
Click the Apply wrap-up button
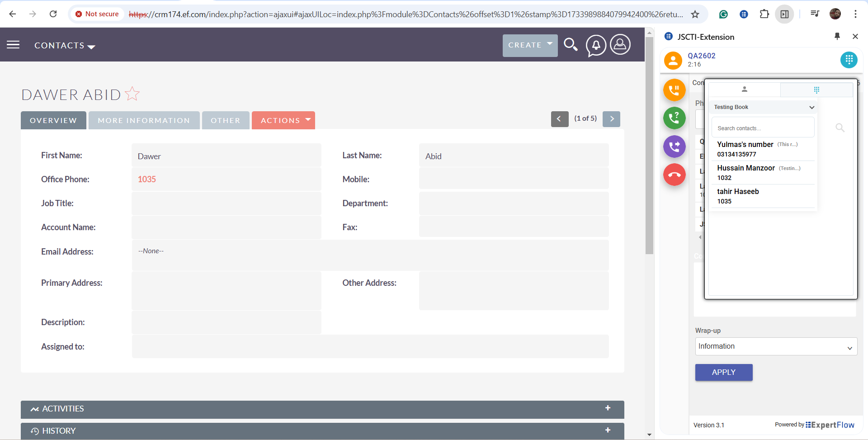(x=723, y=372)
